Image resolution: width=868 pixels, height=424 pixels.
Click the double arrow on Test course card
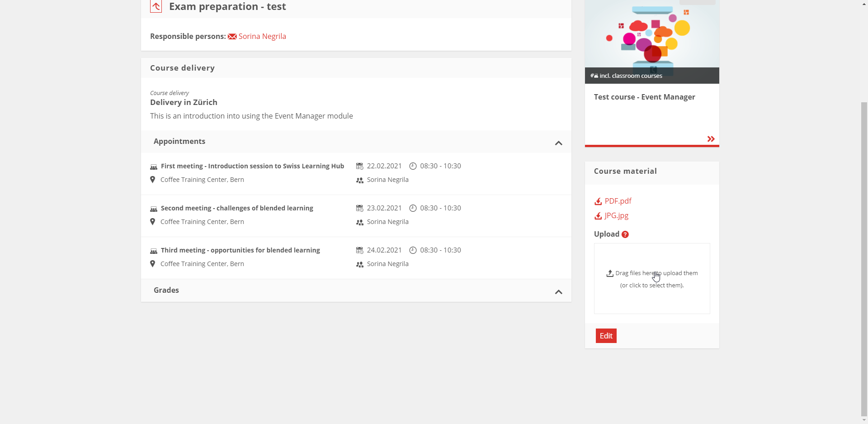pos(711,139)
